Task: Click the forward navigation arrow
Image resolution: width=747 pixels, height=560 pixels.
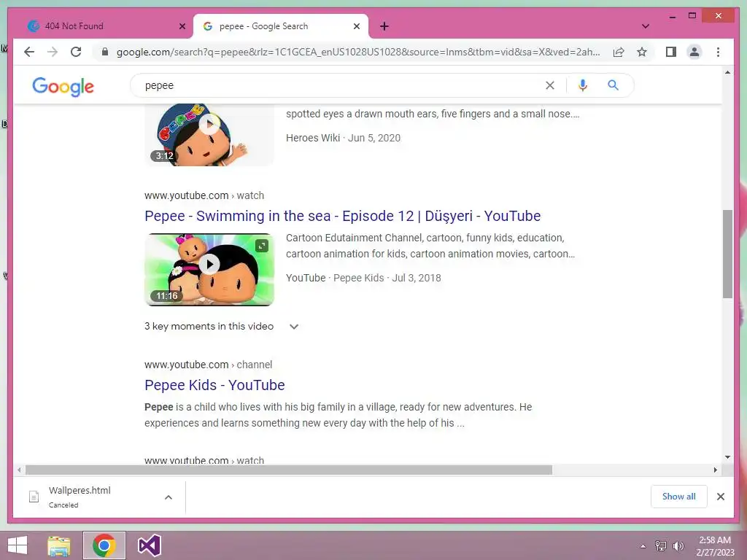Action: pos(53,52)
